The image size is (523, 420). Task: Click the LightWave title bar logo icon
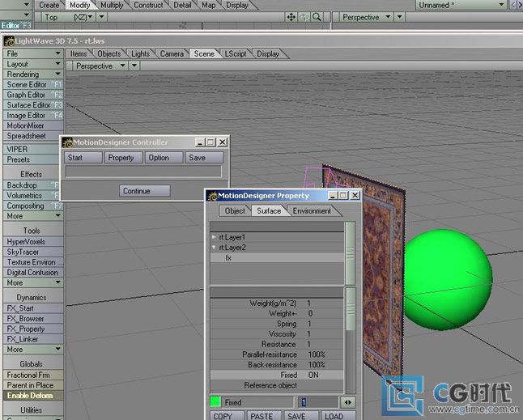(x=10, y=41)
